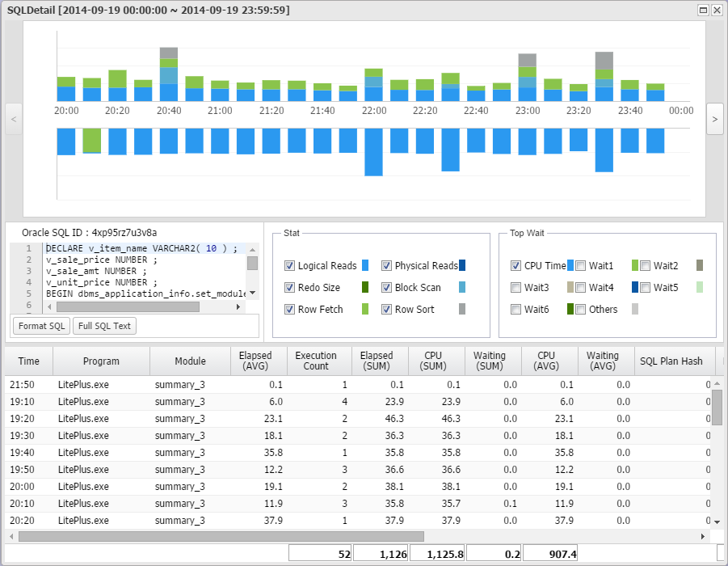Click the Row Sort color swatch

462,309
